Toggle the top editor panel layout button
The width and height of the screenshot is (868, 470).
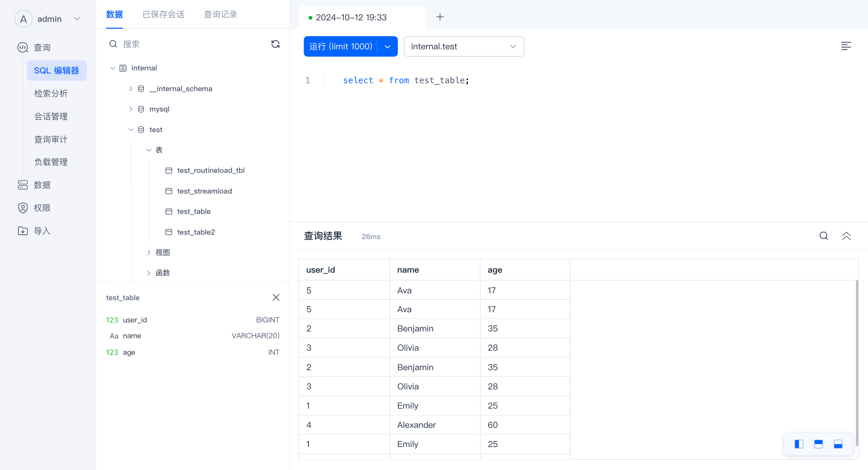(x=818, y=444)
